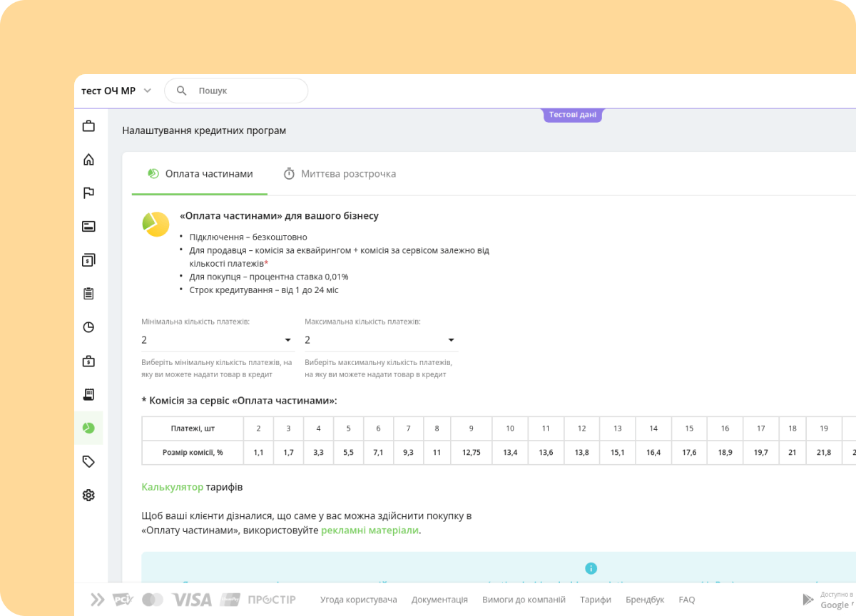
Task: Click the receipt icon in sidebar
Action: (88, 394)
